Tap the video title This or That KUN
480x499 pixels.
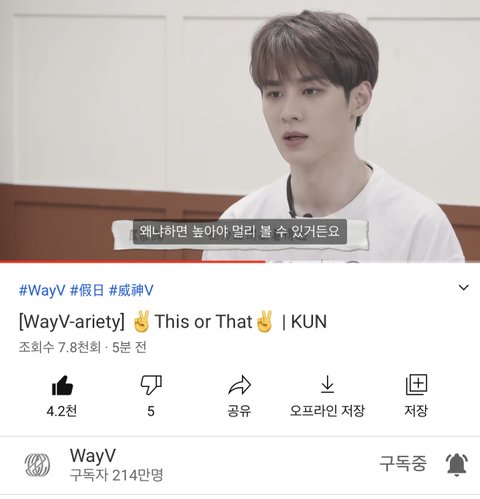pyautogui.click(x=173, y=322)
